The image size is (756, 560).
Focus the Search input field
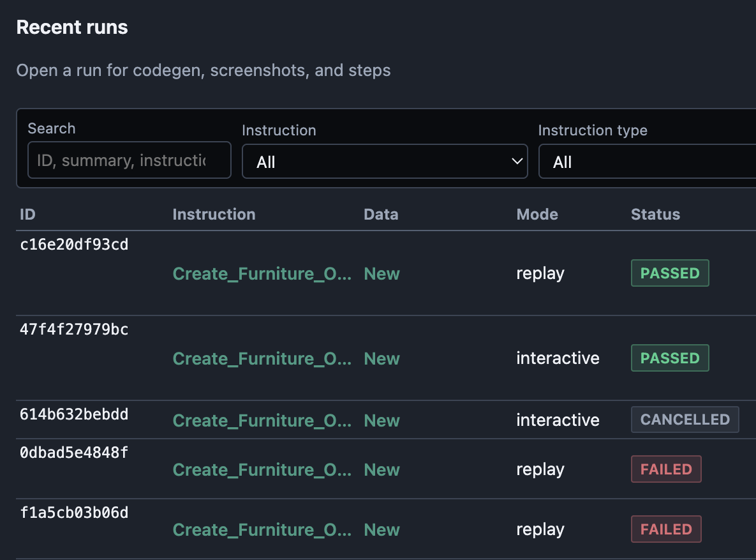(x=130, y=160)
